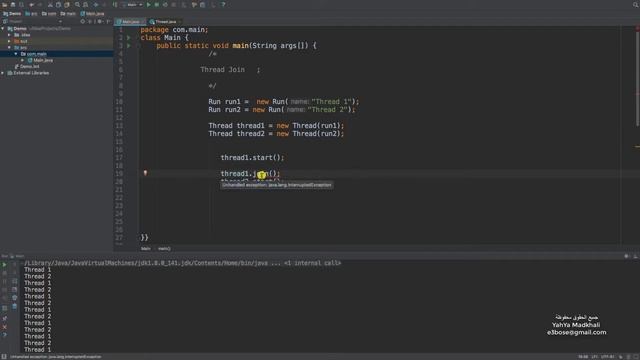The height and width of the screenshot is (360, 640).
Task: Click the clear-all trash icon in Run panel
Action: click(x=14, y=306)
